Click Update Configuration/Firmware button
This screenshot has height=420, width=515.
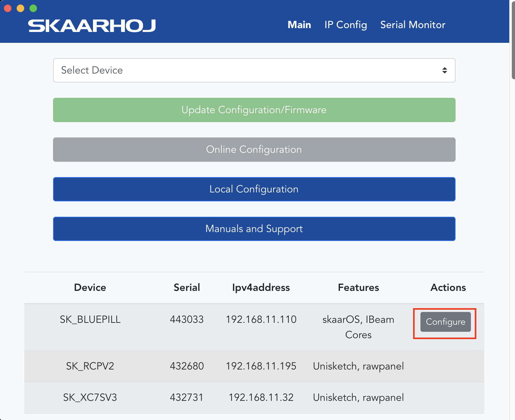point(254,110)
